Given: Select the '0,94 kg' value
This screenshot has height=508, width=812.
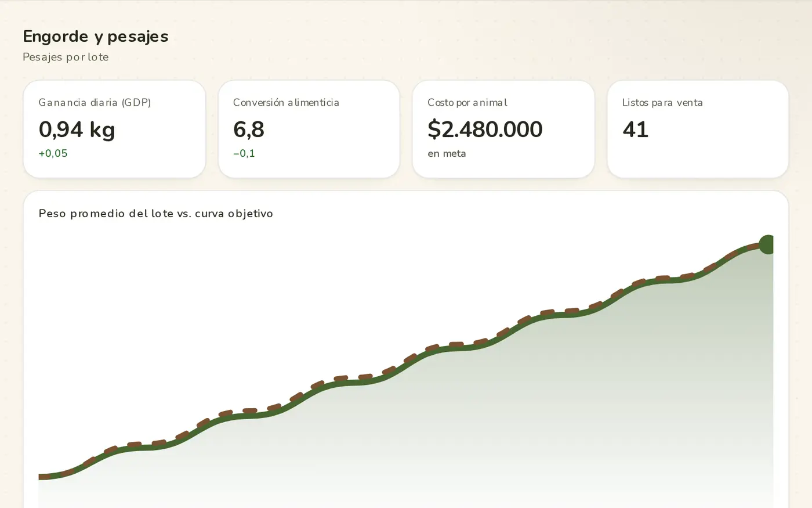Looking at the screenshot, I should pos(77,129).
